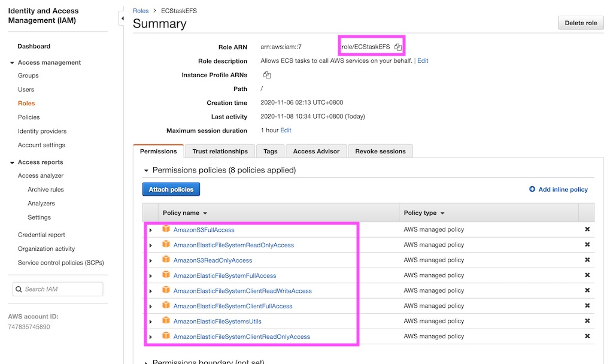This screenshot has width=613, height=364.
Task: Open the Access Advisor tab
Action: 316,151
